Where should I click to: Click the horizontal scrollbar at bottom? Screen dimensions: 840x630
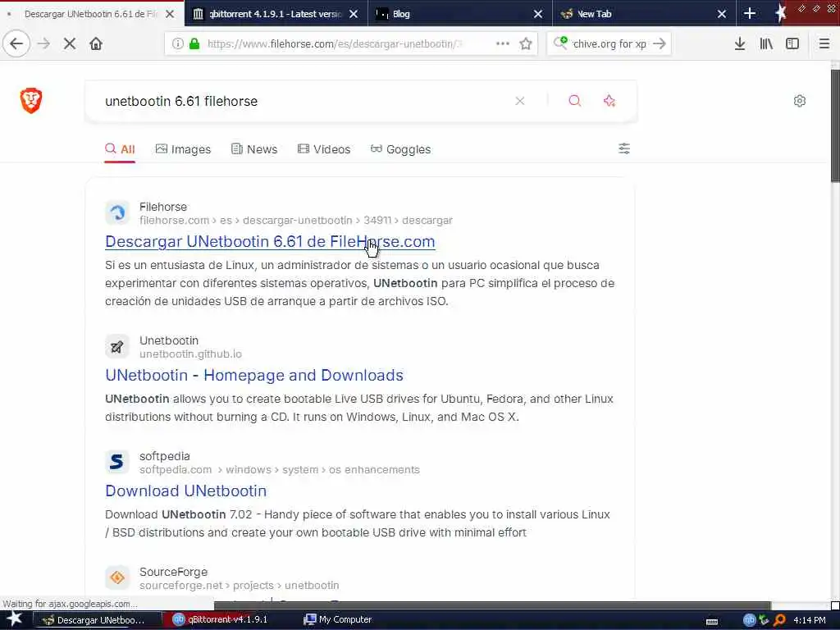492,605
